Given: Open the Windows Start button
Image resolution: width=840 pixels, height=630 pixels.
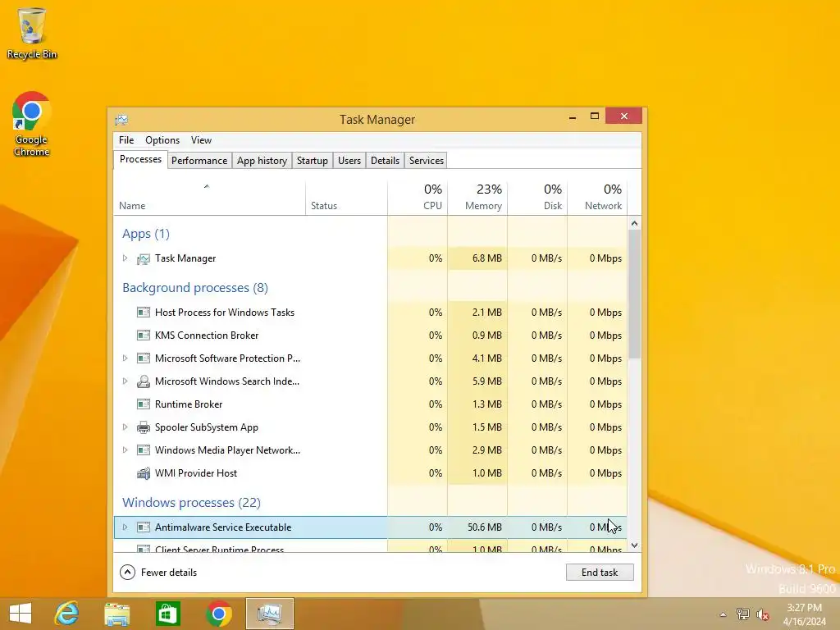Looking at the screenshot, I should 21,614.
